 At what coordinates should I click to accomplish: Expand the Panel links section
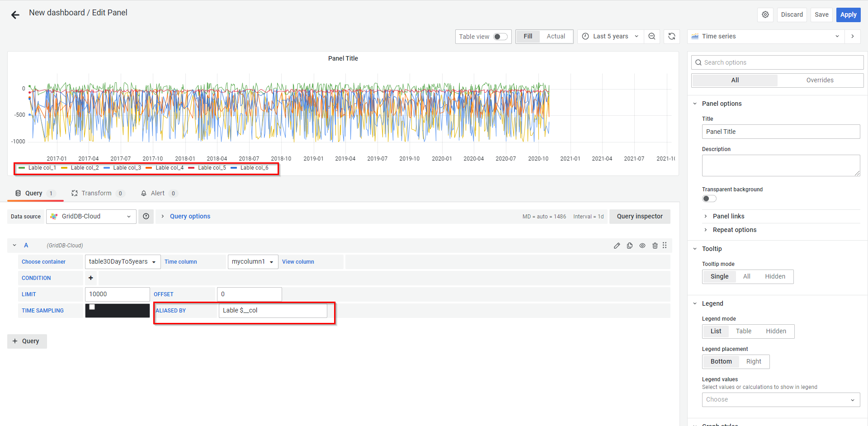[x=728, y=216]
